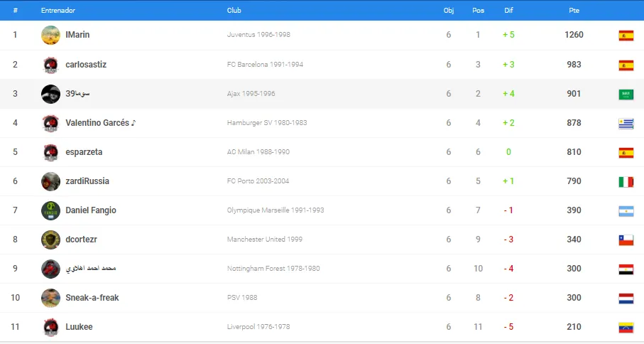This screenshot has height=344, width=644.
Task: Open esparzeta's avatar
Action: coord(50,152)
